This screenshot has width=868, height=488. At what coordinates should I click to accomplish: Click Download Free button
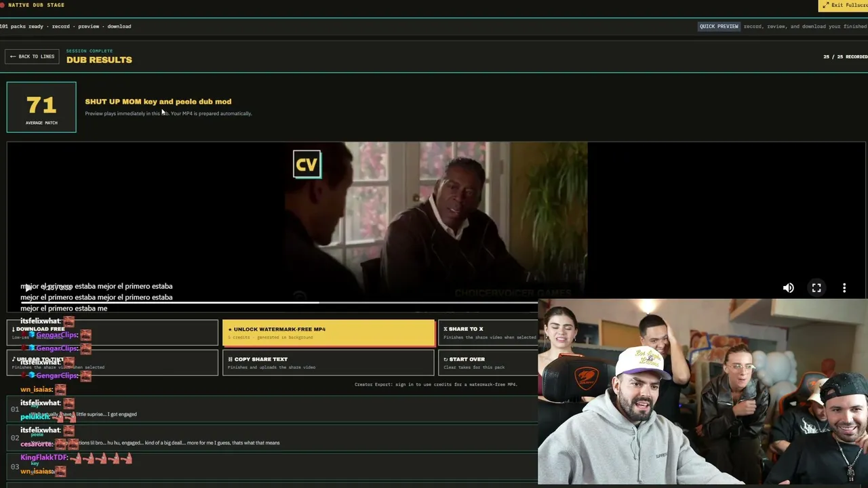113,333
